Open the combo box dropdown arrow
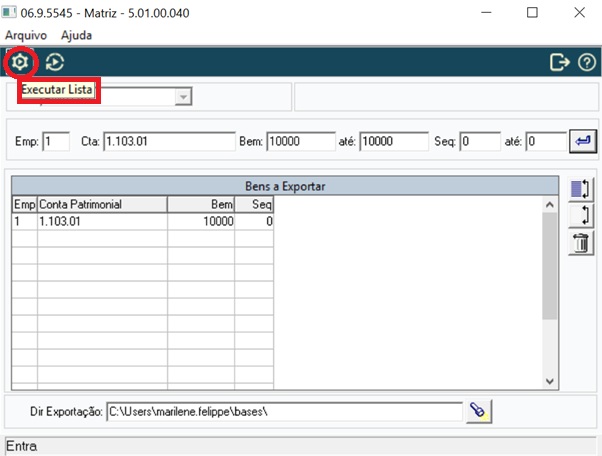 (184, 97)
